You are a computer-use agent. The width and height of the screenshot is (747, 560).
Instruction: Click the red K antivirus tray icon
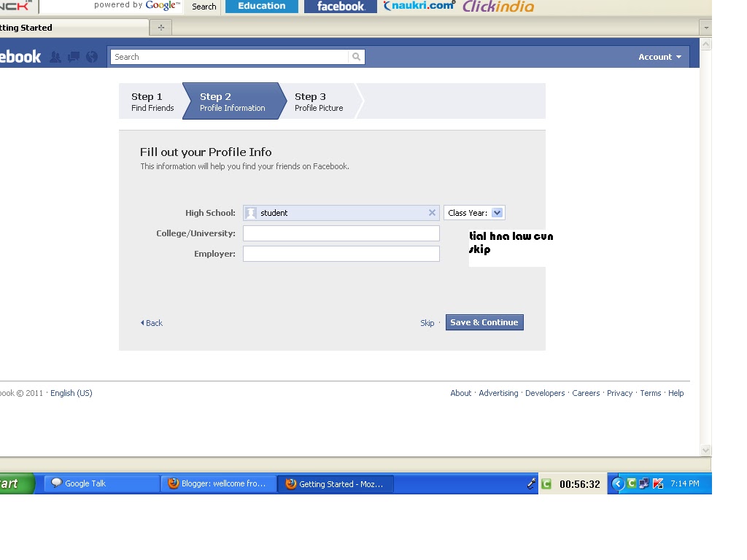click(658, 483)
